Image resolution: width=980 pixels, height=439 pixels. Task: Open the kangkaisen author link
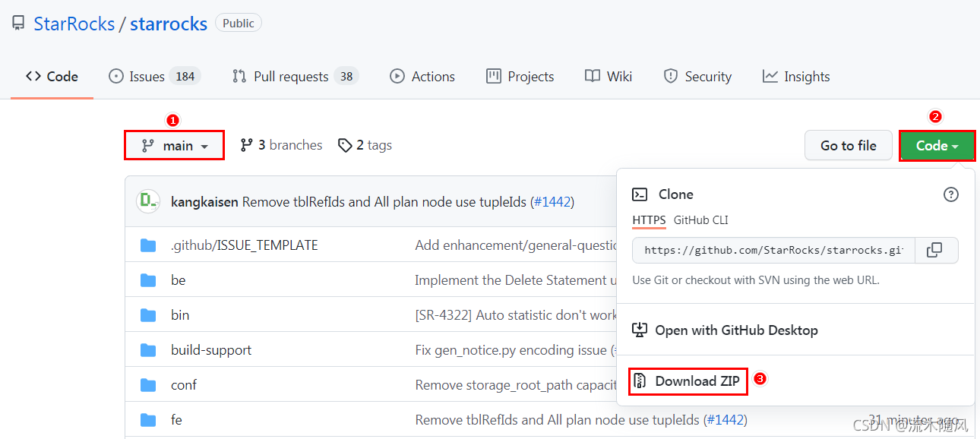pyautogui.click(x=205, y=202)
